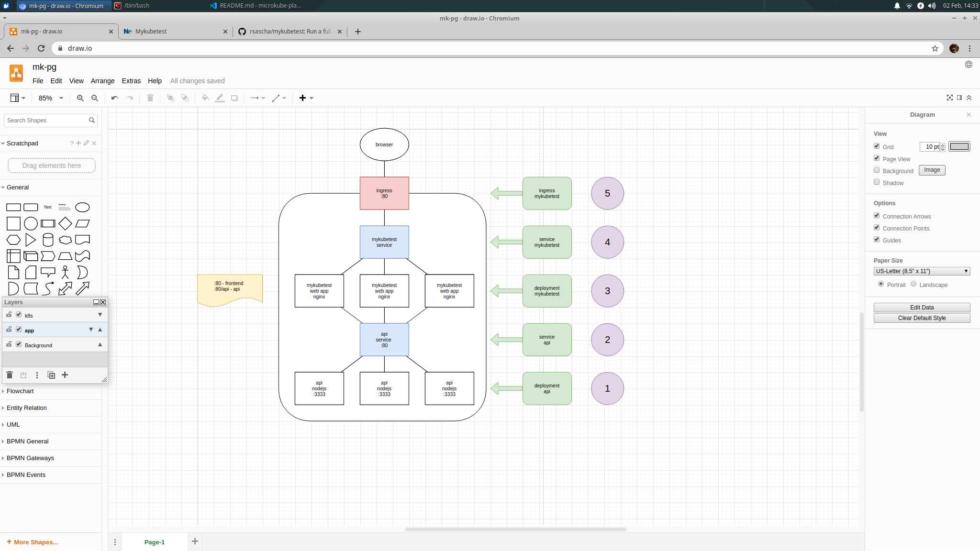The image size is (980, 551).
Task: Toggle visibility of k8s layer
Action: point(19,315)
